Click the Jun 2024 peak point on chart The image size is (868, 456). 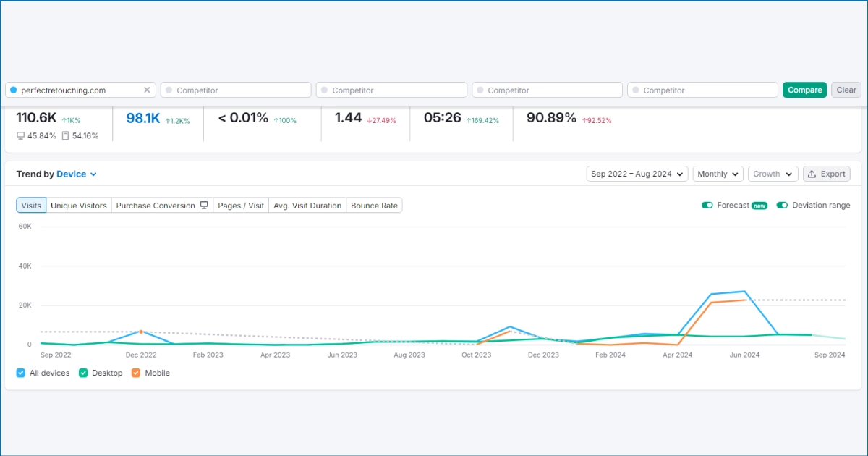click(x=744, y=292)
